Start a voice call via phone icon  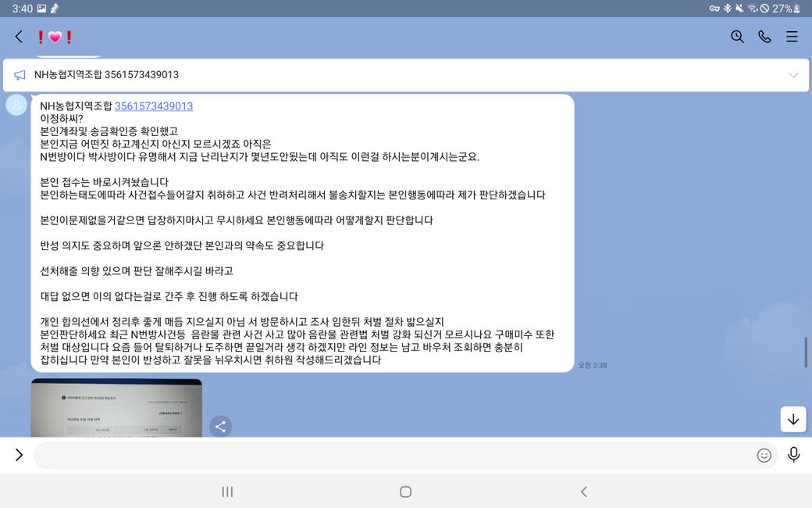764,37
